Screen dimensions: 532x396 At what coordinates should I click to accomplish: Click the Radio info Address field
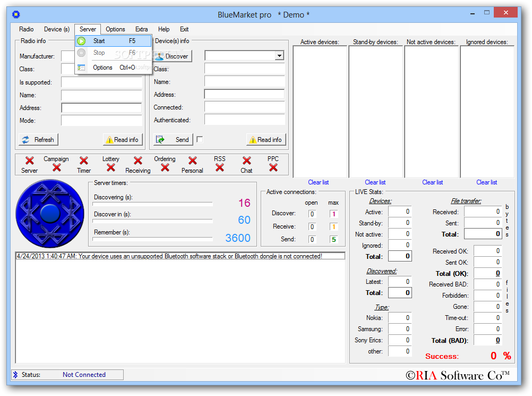point(101,108)
